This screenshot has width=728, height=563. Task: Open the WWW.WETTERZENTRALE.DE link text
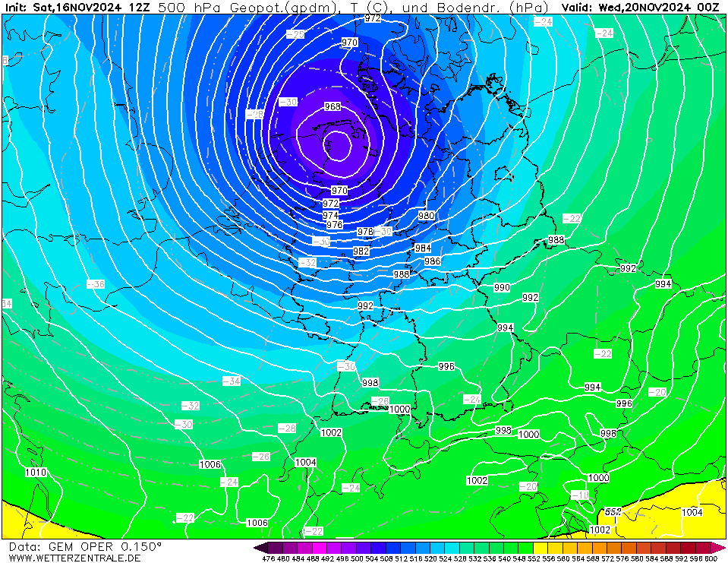74,558
